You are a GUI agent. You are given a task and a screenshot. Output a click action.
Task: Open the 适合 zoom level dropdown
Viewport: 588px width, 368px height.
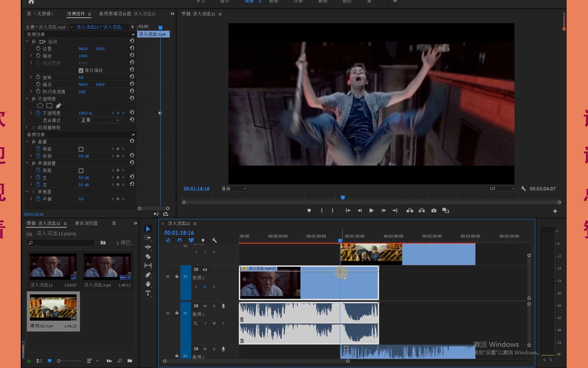pos(233,188)
